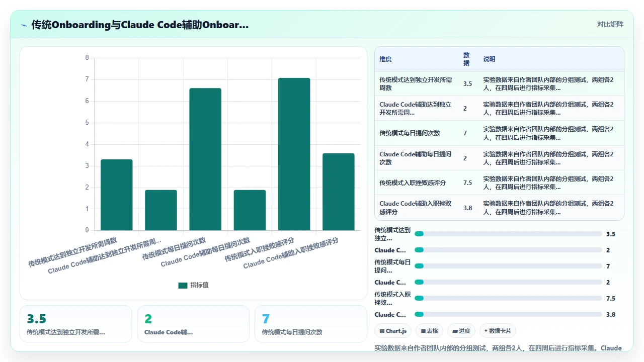
Task: Click the Claude Code辅助每日提问次数 table cell
Action: (416, 158)
